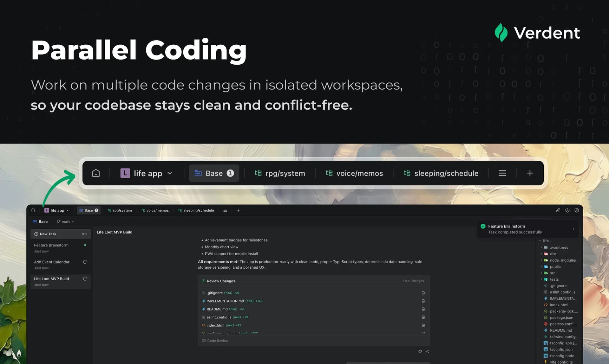609x364 pixels.
Task: Open the workspace list hamburger icon
Action: pyautogui.click(x=225, y=210)
